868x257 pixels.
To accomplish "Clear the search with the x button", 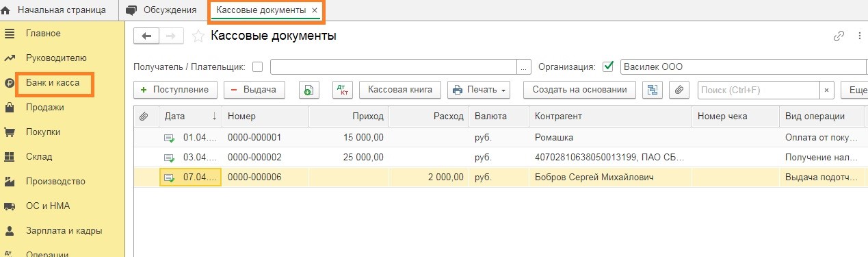I will (827, 90).
